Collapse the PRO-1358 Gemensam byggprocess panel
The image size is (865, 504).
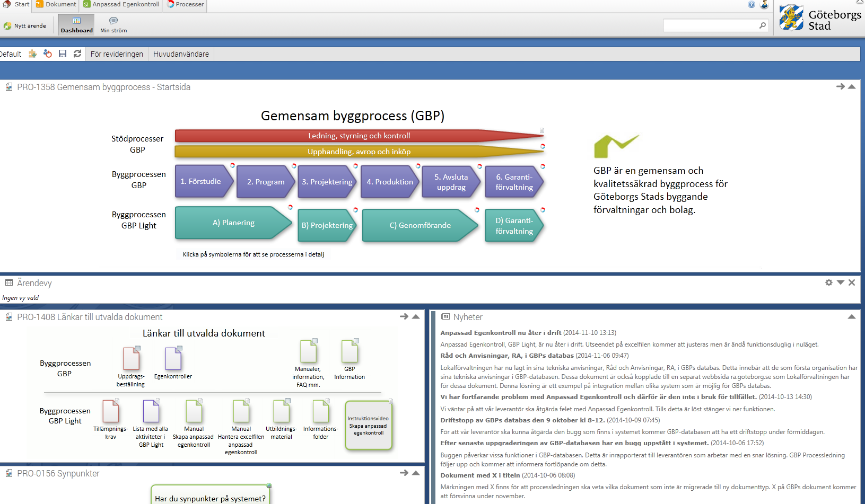pyautogui.click(x=852, y=86)
